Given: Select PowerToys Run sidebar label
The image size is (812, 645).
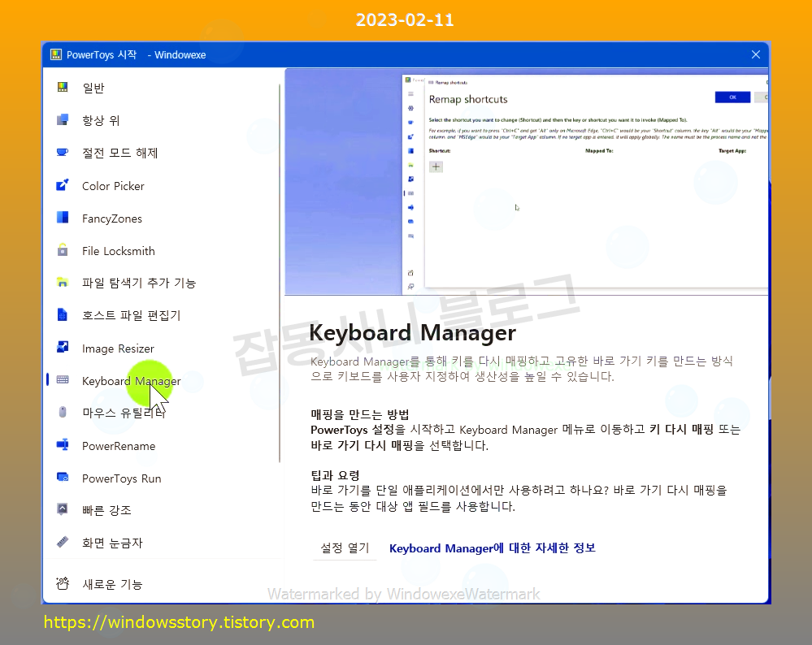Looking at the screenshot, I should tap(122, 478).
